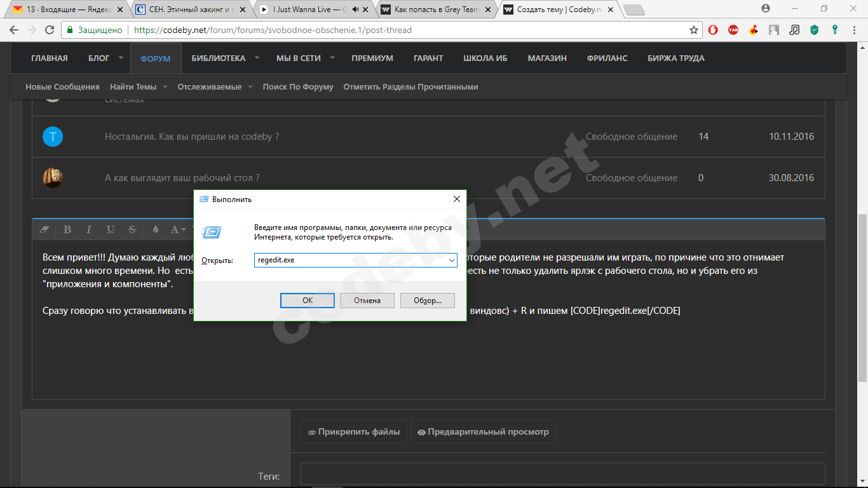This screenshot has width=868, height=488.
Task: Click the green secure lock icon
Action: [x=70, y=30]
